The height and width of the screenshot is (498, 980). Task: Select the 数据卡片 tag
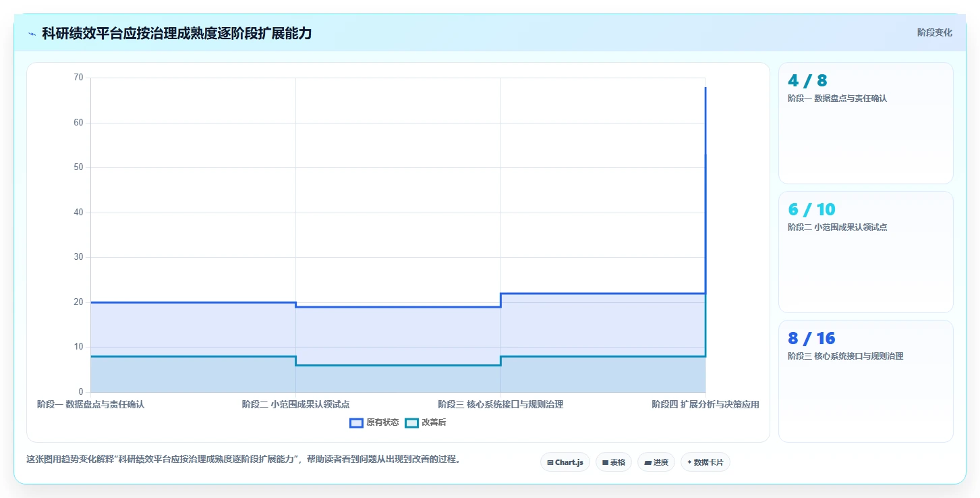[705, 462]
